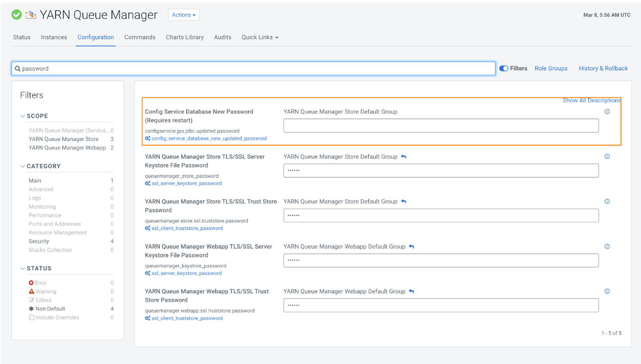Disable the Filters toggle switch
Viewport: 641px width, 364px height.
503,68
